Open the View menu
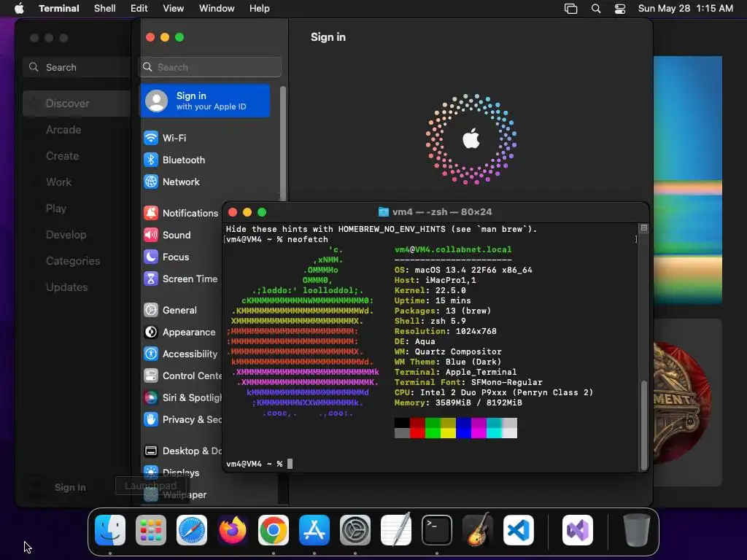This screenshot has width=747, height=560. pos(174,8)
